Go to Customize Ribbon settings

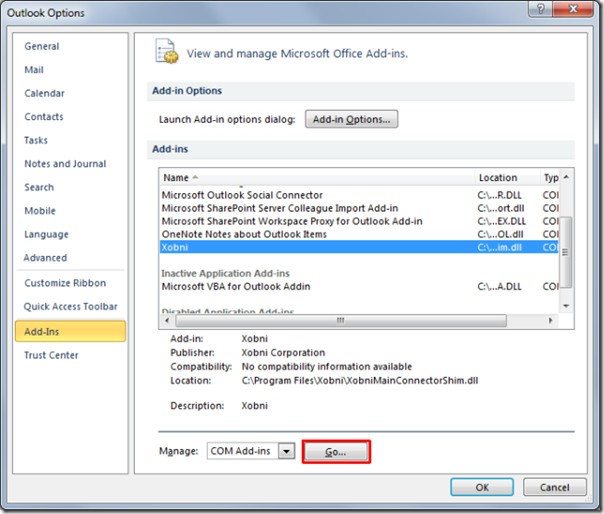coord(66,283)
